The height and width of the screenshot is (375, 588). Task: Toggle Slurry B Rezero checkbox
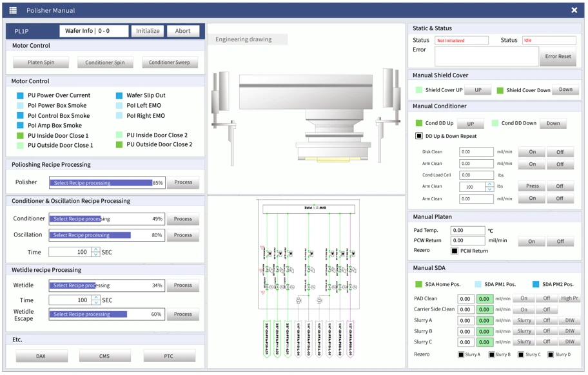[491, 354]
